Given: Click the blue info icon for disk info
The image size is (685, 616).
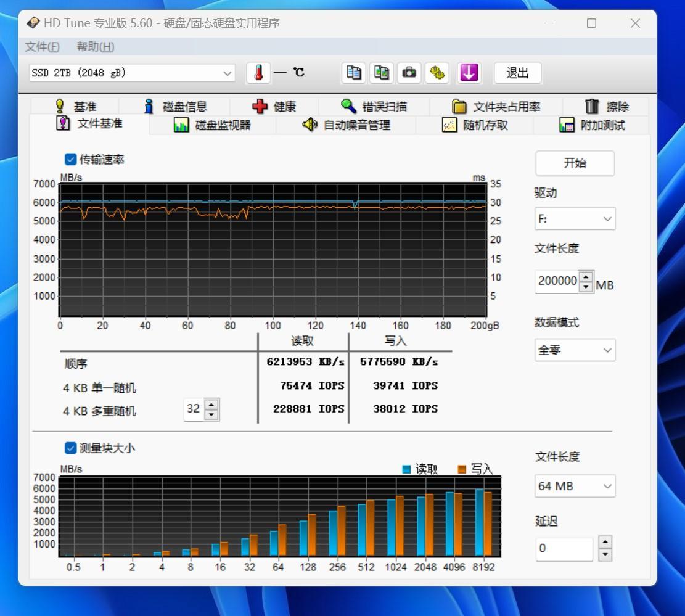Looking at the screenshot, I should (149, 106).
